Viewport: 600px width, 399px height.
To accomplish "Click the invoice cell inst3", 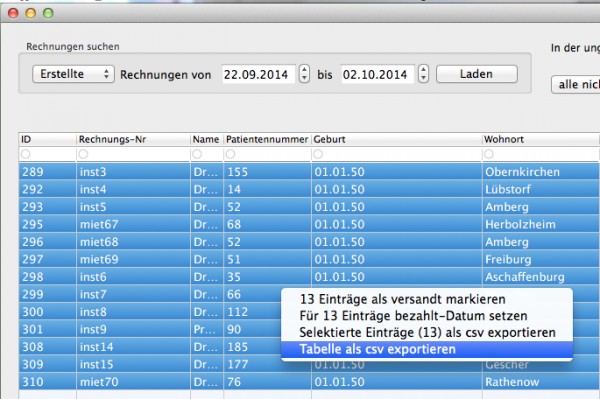I will [133, 172].
